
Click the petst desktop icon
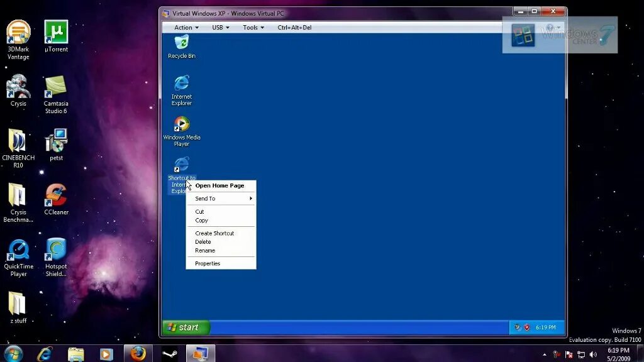point(56,145)
